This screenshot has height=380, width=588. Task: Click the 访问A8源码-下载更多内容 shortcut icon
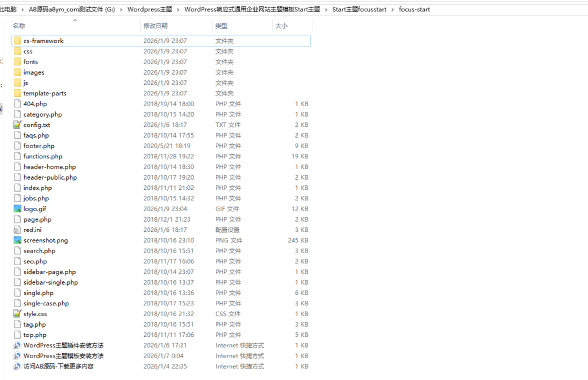coord(17,366)
